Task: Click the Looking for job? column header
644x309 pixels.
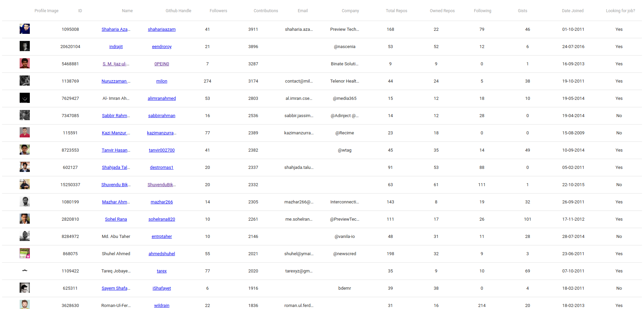Action: click(x=620, y=11)
